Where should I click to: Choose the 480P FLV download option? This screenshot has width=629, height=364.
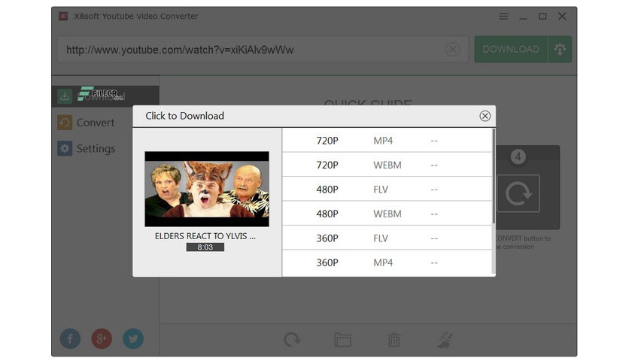(387, 190)
